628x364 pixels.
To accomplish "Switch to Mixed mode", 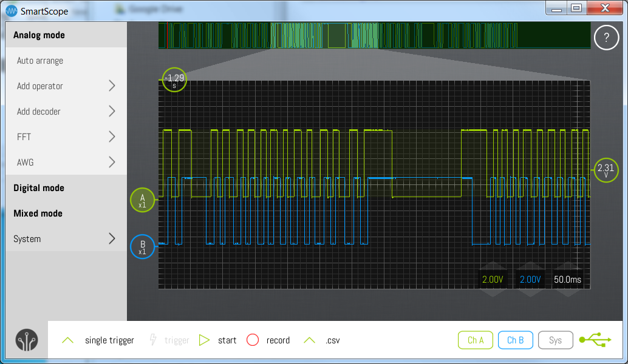I will pyautogui.click(x=66, y=213).
